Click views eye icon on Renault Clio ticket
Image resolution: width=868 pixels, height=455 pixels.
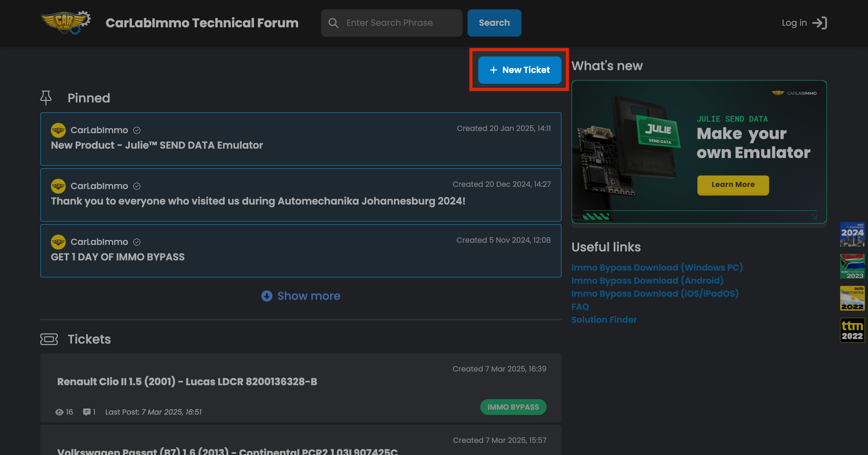[59, 412]
